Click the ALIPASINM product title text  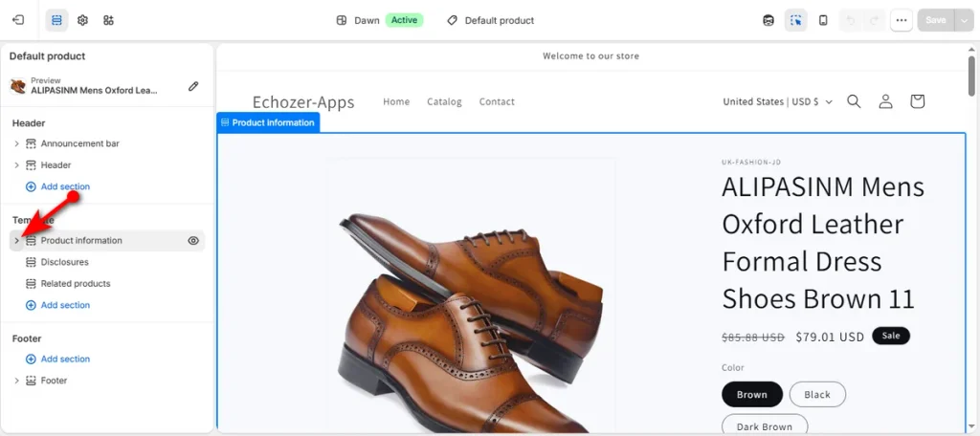[x=823, y=243]
